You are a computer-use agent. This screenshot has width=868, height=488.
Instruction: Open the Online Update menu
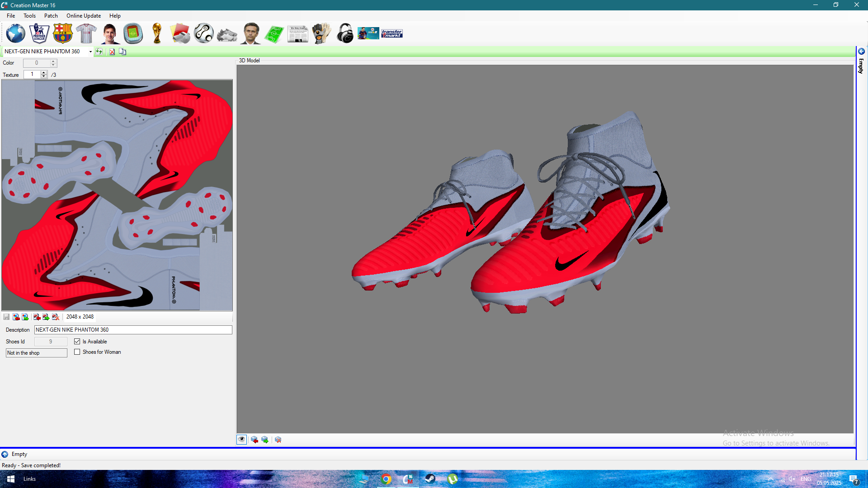[x=84, y=16]
